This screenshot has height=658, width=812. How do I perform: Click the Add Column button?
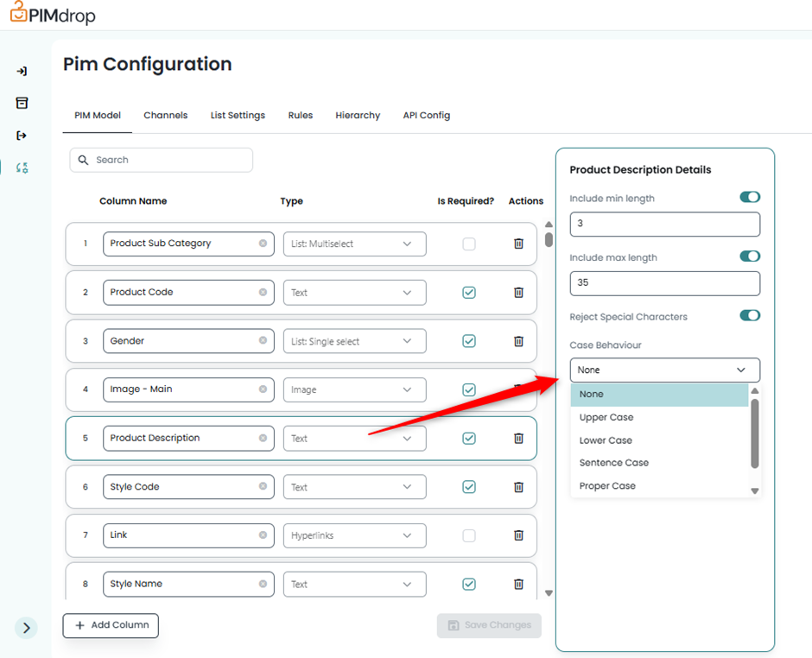(x=111, y=625)
